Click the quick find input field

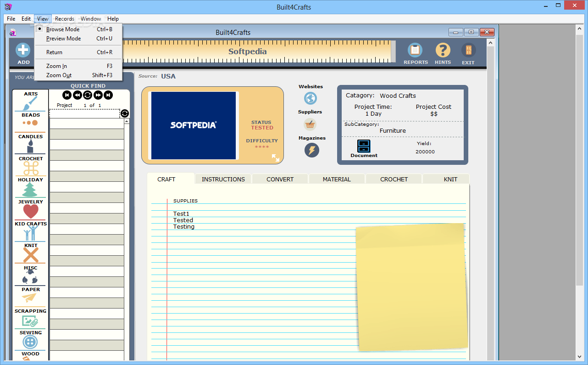[x=84, y=113]
